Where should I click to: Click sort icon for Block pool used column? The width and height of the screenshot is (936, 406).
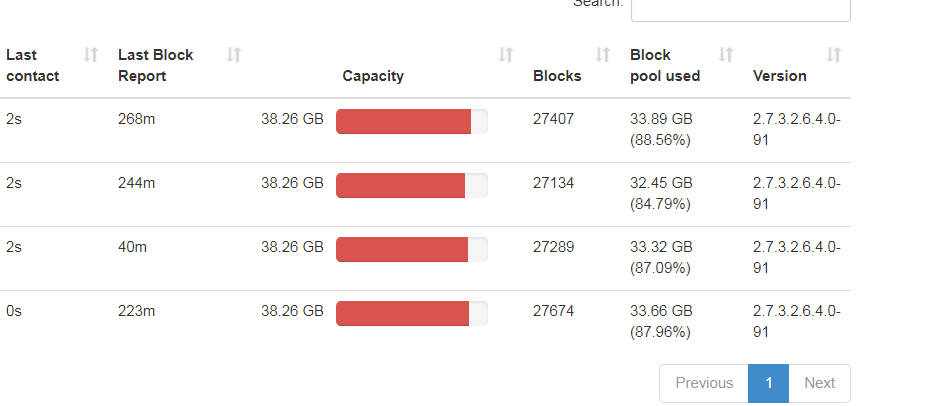[x=727, y=54]
